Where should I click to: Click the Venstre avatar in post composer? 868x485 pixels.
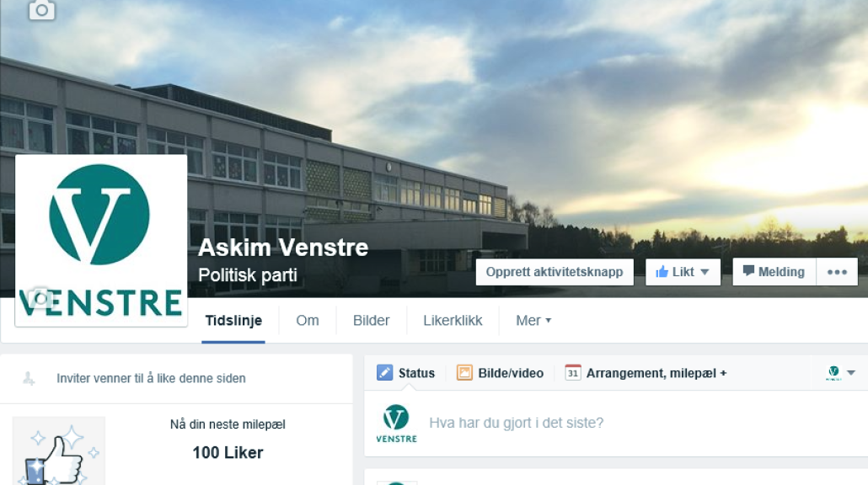tap(396, 423)
